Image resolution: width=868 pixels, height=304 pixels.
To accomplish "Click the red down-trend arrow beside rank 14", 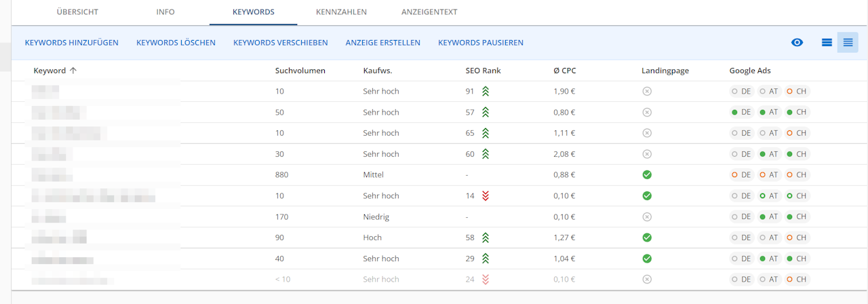I will [x=486, y=196].
